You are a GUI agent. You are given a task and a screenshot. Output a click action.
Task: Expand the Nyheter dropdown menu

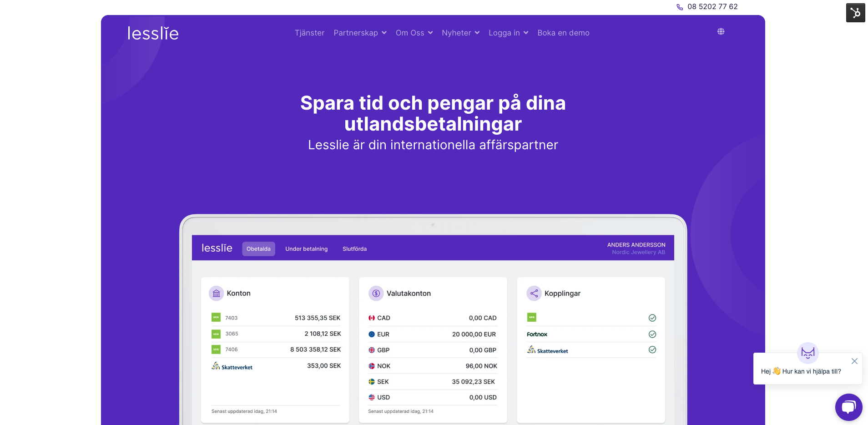pos(460,33)
